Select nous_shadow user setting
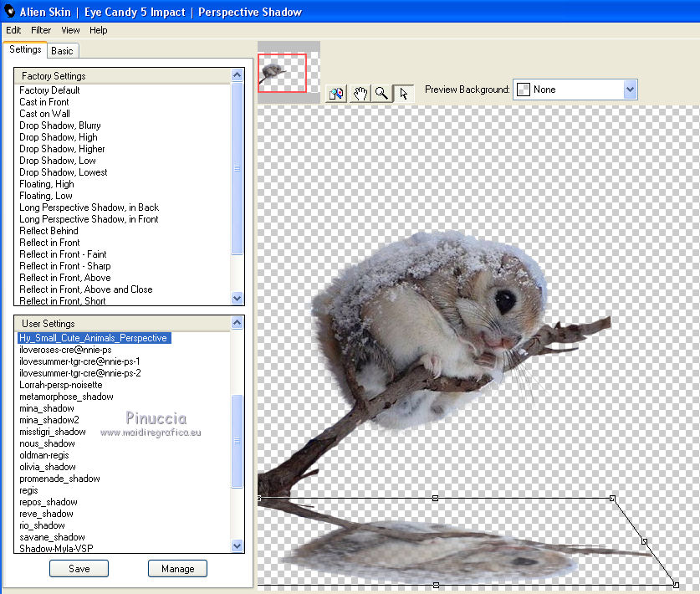Image resolution: width=700 pixels, height=594 pixels. (48, 443)
